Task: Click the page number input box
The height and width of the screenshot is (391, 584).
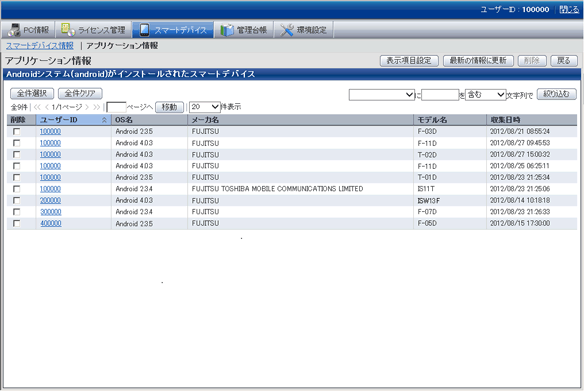Action: (116, 107)
